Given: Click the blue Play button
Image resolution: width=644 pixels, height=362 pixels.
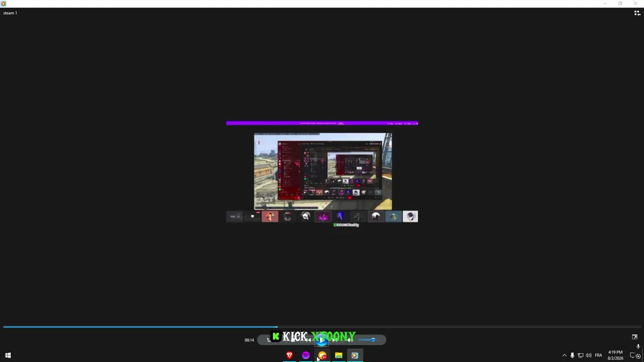Looking at the screenshot, I should (x=322, y=340).
